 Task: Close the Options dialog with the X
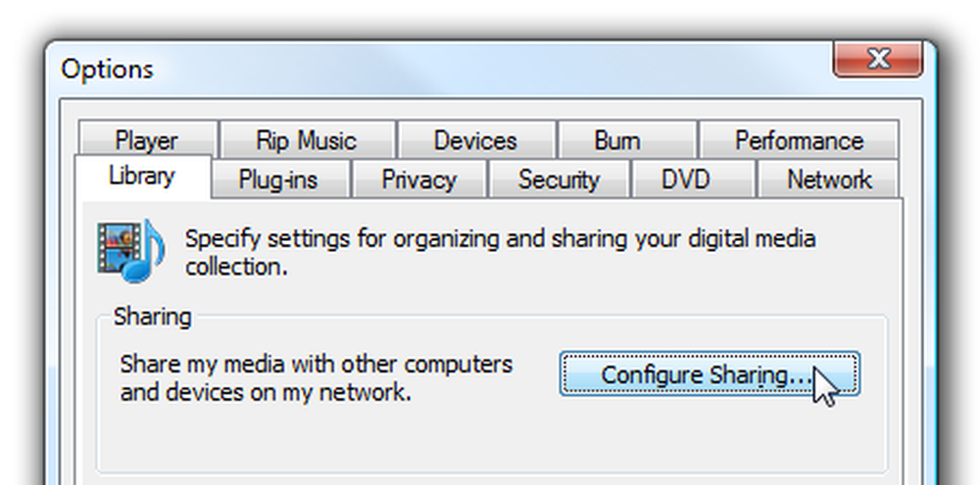click(x=878, y=60)
